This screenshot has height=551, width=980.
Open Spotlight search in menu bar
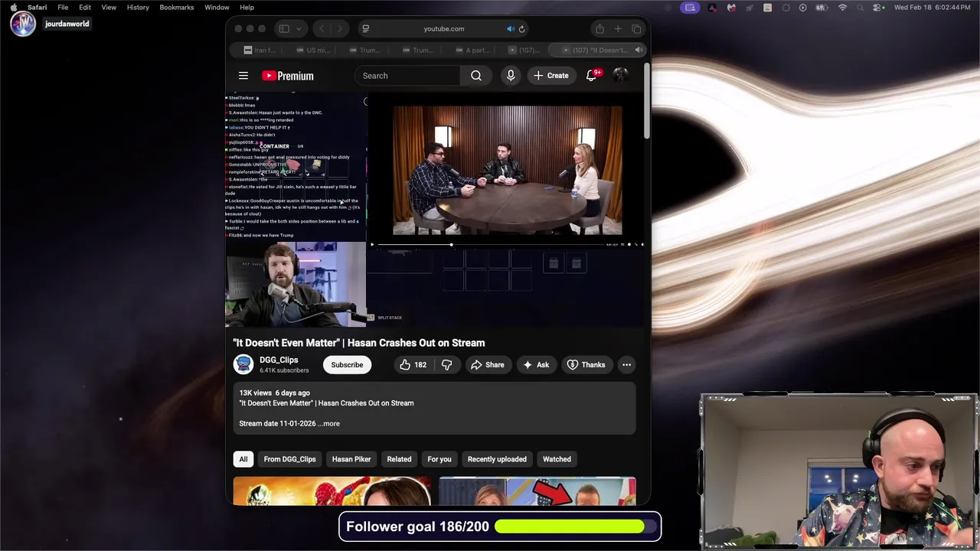tap(861, 8)
